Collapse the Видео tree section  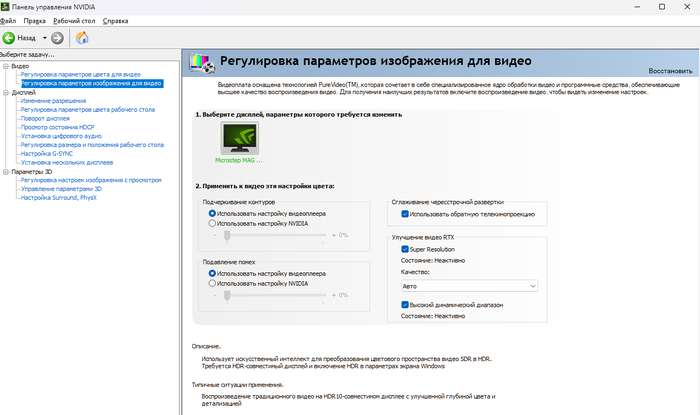coord(5,66)
